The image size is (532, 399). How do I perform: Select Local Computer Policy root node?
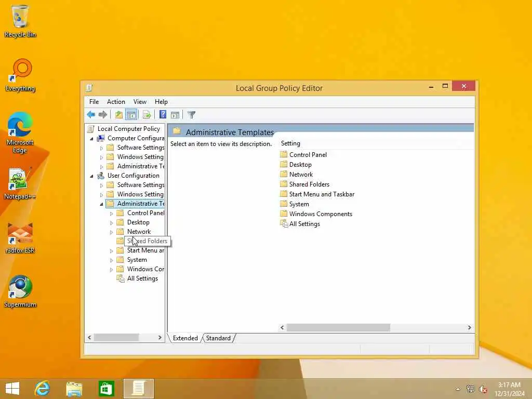click(129, 129)
